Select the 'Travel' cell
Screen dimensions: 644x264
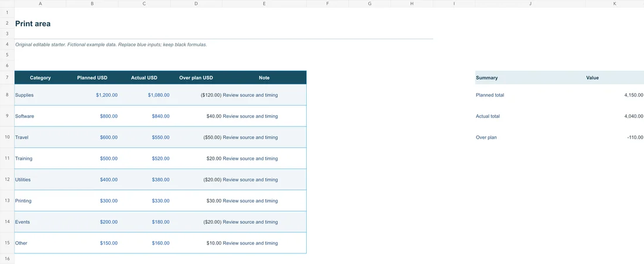[40, 137]
